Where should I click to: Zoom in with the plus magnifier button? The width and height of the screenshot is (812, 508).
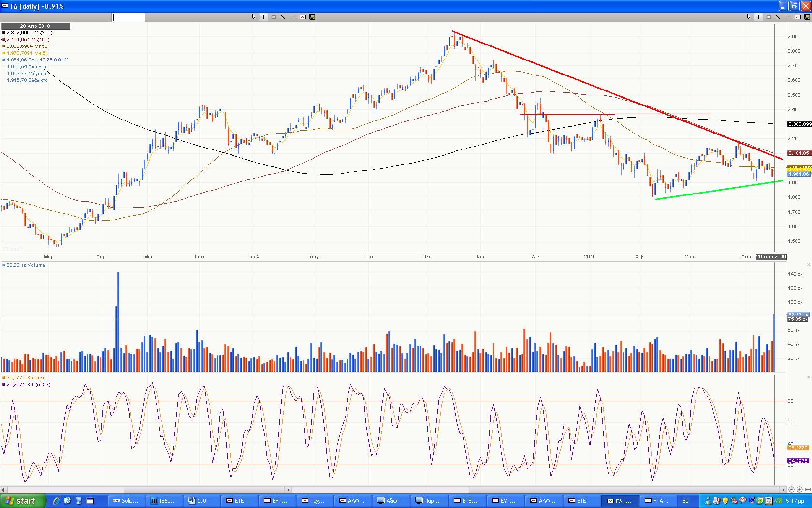pyautogui.click(x=799, y=489)
